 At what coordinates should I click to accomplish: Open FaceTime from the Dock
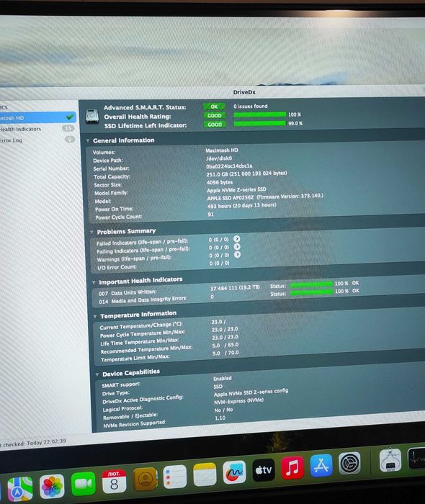[x=83, y=484]
